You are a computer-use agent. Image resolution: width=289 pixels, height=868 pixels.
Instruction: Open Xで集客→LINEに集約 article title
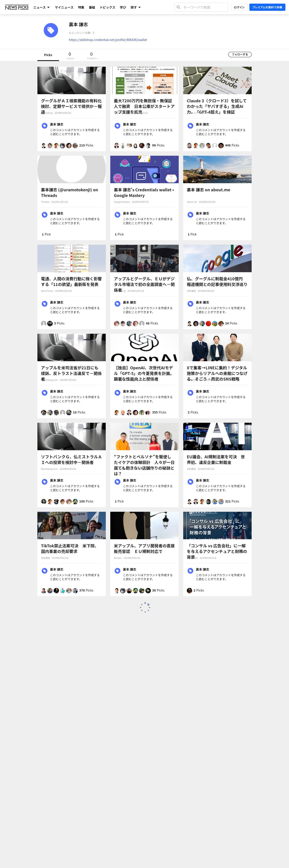click(217, 373)
